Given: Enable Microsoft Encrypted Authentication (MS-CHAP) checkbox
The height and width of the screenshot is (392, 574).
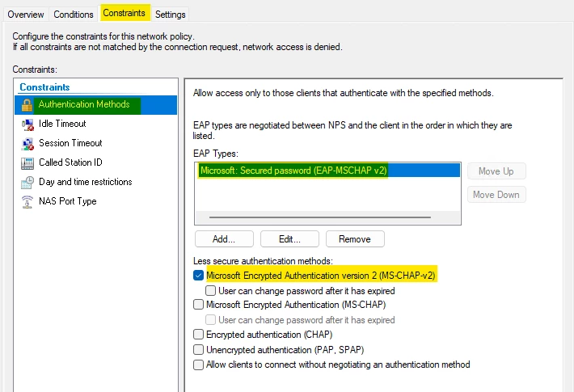Looking at the screenshot, I should pyautogui.click(x=198, y=305).
